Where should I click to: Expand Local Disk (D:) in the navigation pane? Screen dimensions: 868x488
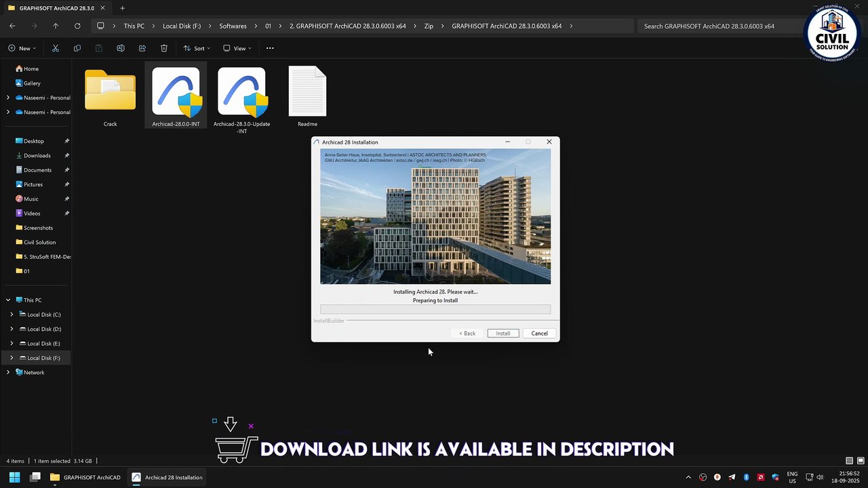tap(12, 329)
